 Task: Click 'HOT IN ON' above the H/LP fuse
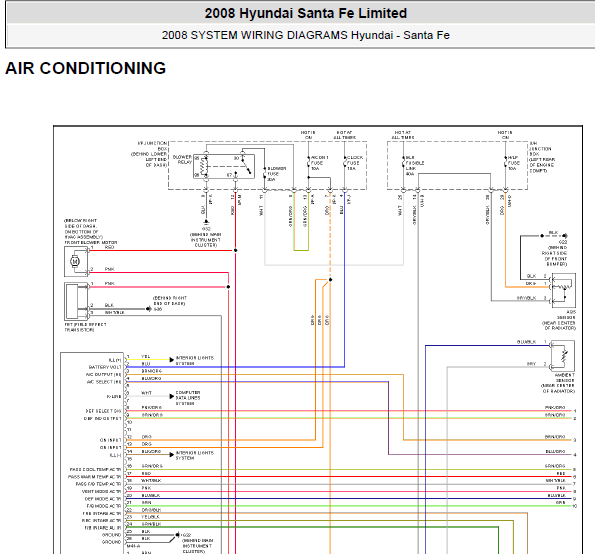click(x=505, y=135)
